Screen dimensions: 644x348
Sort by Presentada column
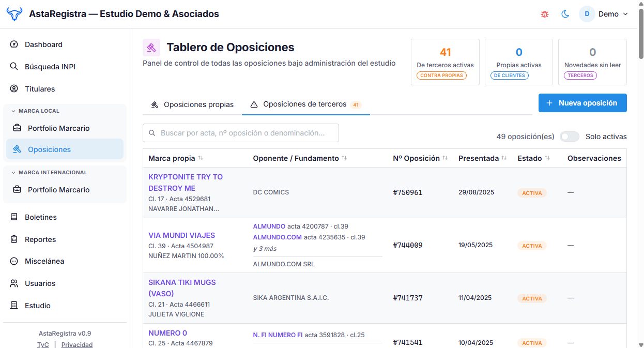[x=482, y=158]
